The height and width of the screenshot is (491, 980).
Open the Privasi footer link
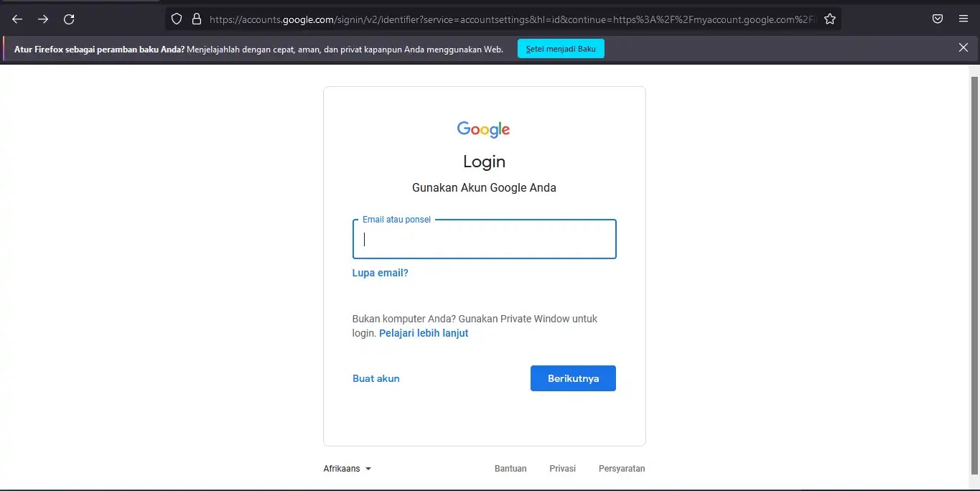tap(563, 469)
